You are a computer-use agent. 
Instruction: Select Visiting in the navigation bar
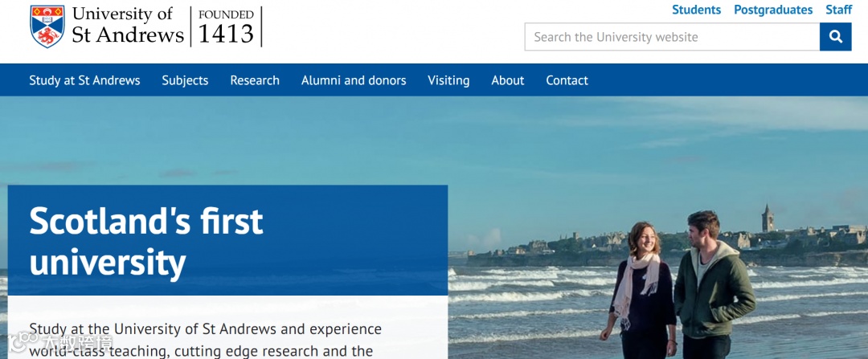[448, 80]
